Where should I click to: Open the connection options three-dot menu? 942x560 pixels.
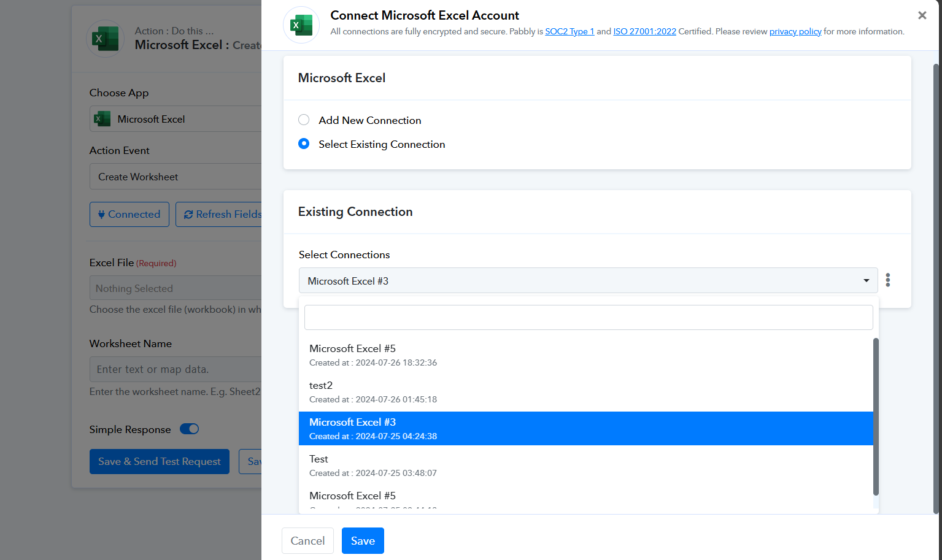click(888, 280)
